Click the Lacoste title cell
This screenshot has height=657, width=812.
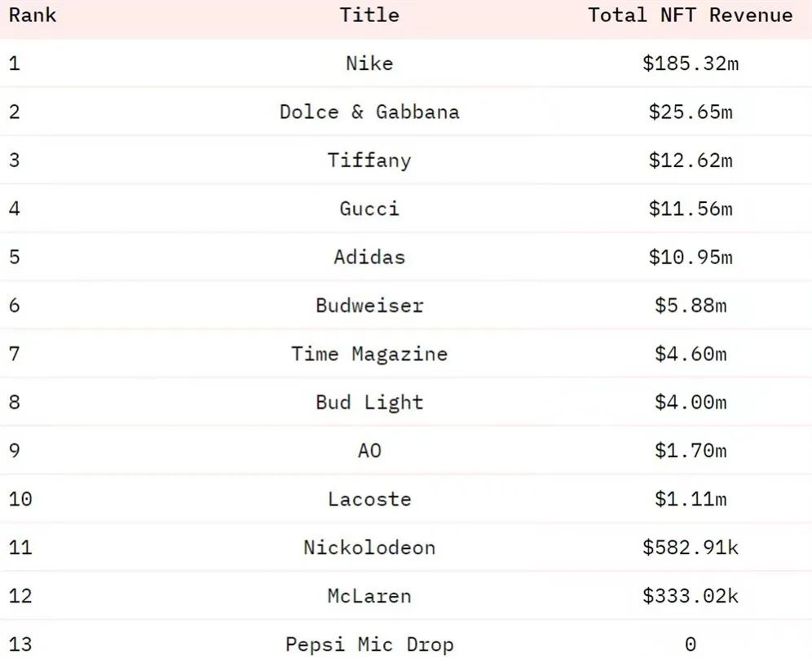(x=369, y=499)
